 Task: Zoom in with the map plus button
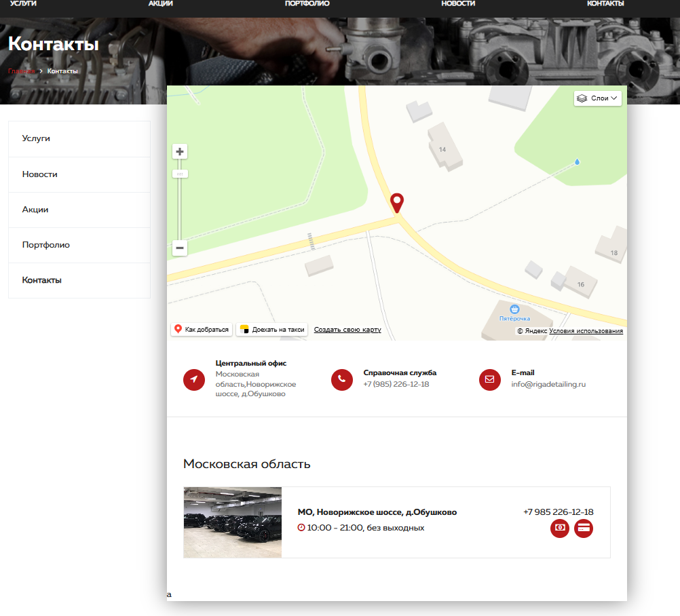180,151
